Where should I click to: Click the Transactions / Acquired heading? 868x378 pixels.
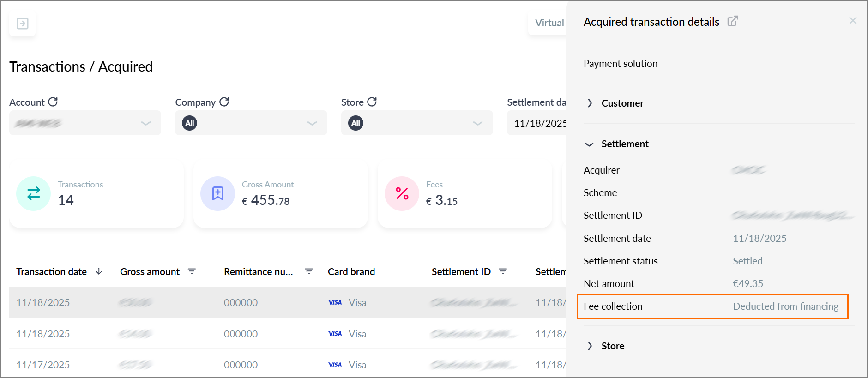[81, 66]
